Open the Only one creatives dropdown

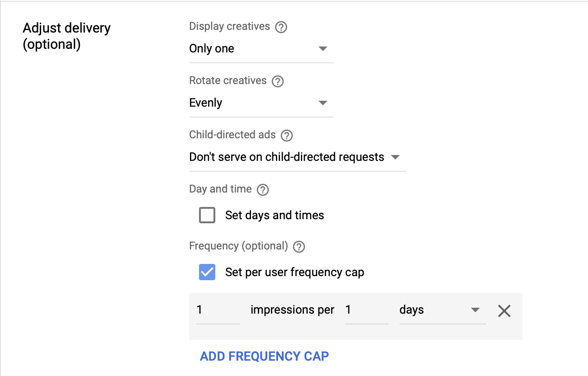pos(261,49)
